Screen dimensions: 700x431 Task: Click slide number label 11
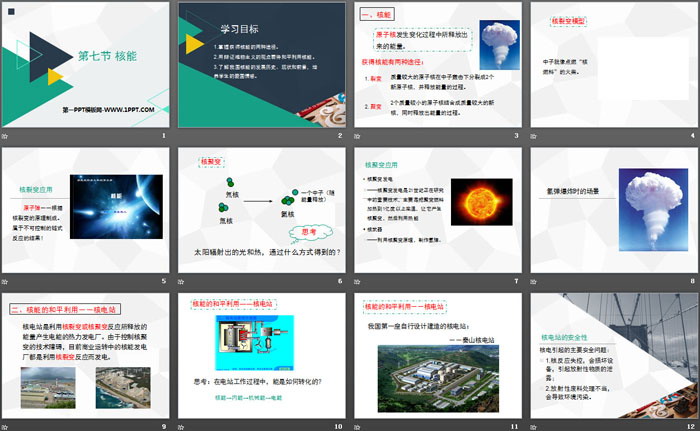[x=515, y=427]
